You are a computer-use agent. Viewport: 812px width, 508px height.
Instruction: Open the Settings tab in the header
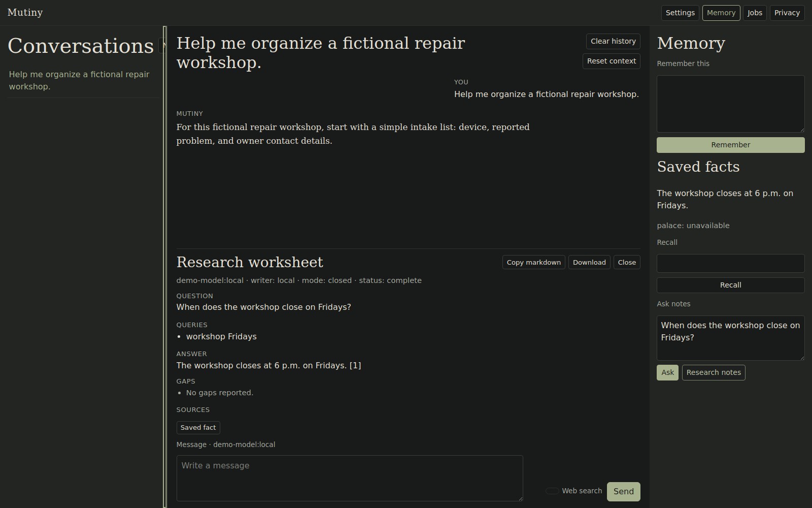[x=680, y=13]
